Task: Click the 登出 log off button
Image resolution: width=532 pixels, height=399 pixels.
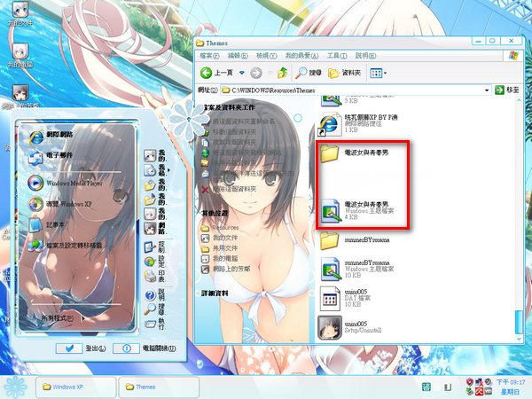Action: (x=81, y=348)
